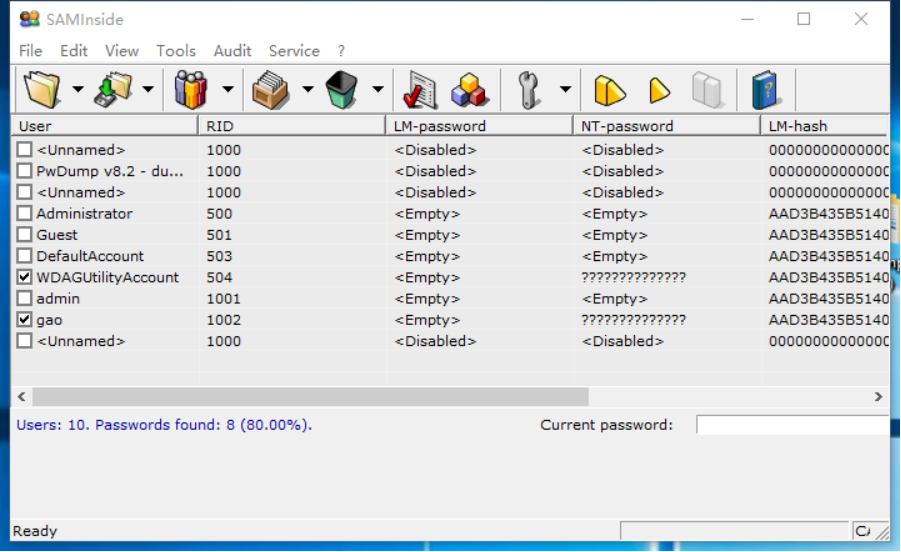Select the RID value 1002
Screen dimensions: 901x552
click(x=224, y=320)
